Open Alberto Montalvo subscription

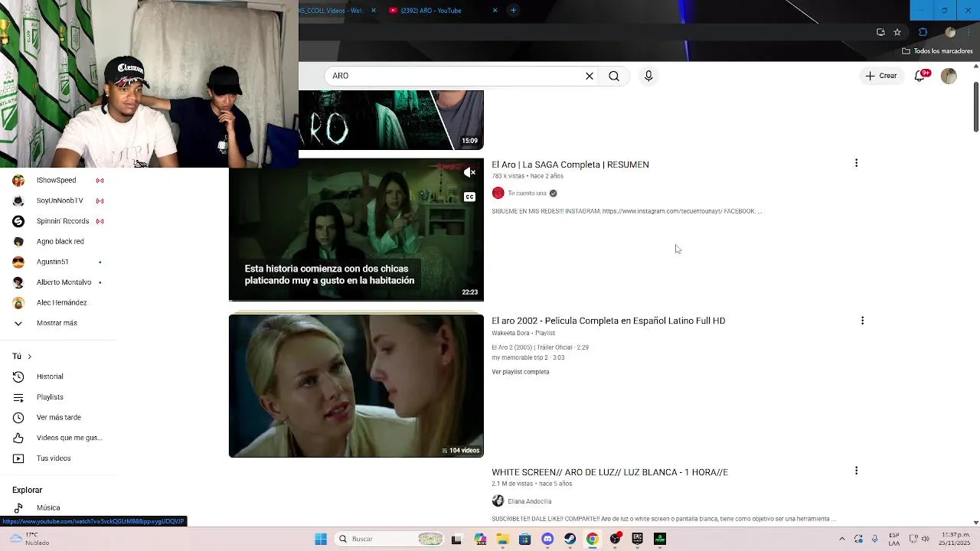click(x=58, y=282)
